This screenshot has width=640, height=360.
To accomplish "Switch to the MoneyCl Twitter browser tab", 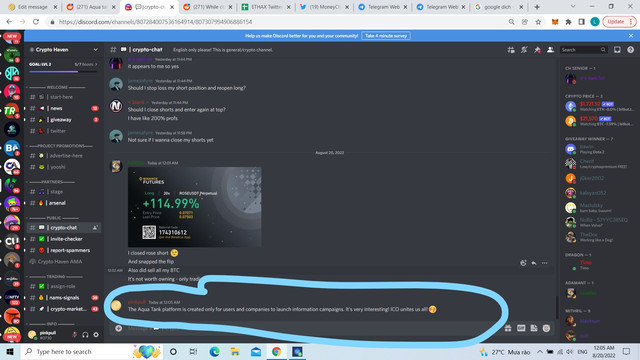I will (x=325, y=7).
